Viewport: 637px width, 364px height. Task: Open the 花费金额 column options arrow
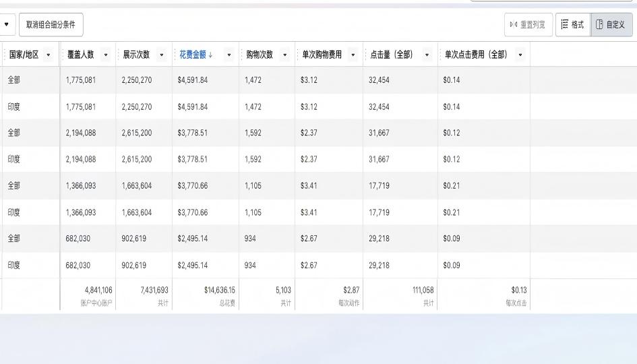tap(229, 55)
